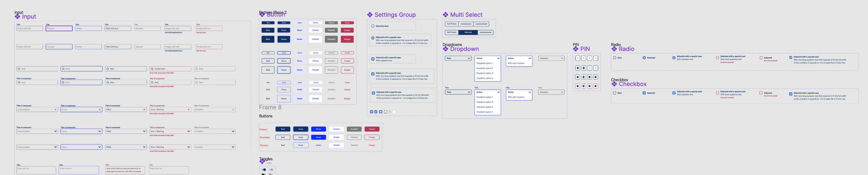Choose 'Dropdown option 3' in the titled Active list
The width and height of the screenshot is (868, 175).
(485, 107)
